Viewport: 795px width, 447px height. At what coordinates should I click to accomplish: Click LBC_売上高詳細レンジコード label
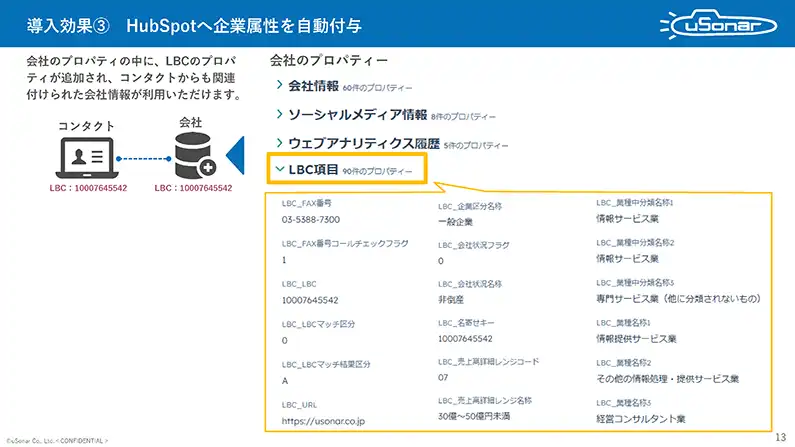pyautogui.click(x=488, y=361)
